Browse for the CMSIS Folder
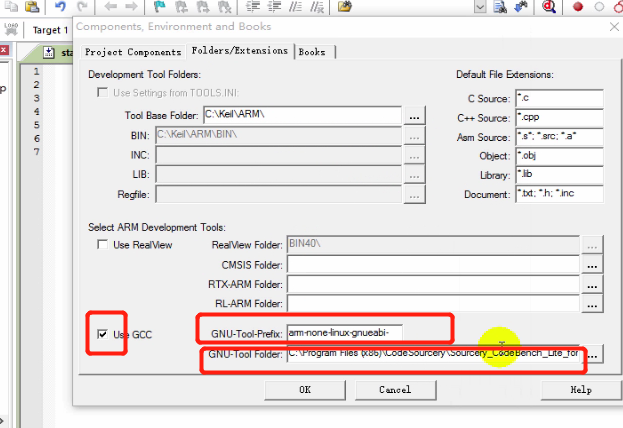The width and height of the screenshot is (623, 428). click(x=593, y=265)
